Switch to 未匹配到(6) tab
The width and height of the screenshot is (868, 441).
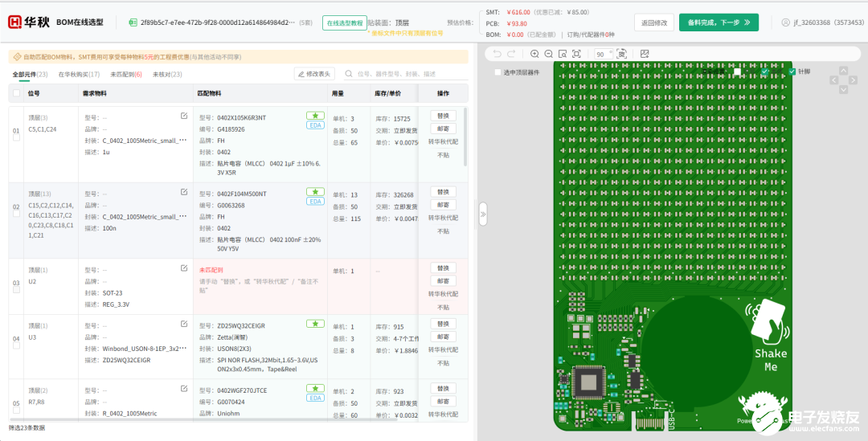[x=126, y=74]
